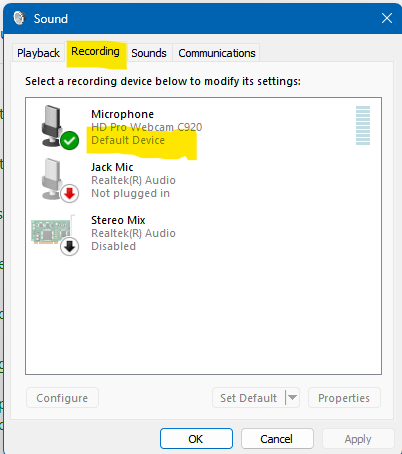Click the Apply button

click(358, 439)
